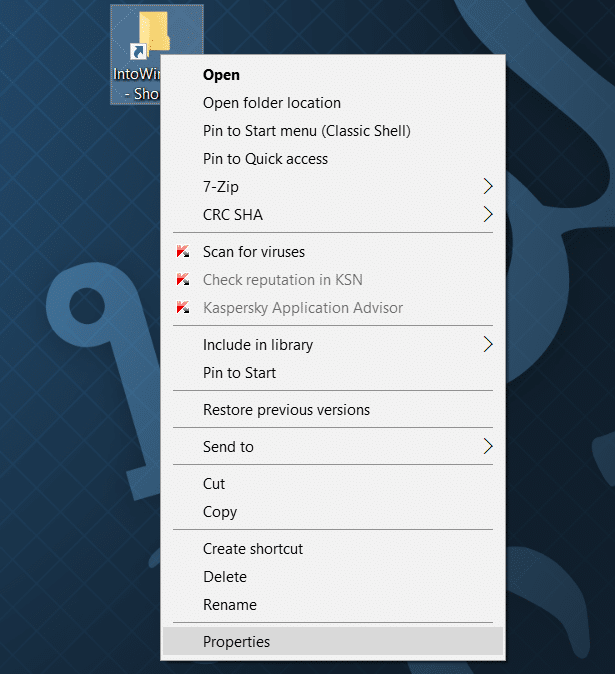Choose Open from the context menu
This screenshot has width=615, height=674.
click(x=333, y=75)
